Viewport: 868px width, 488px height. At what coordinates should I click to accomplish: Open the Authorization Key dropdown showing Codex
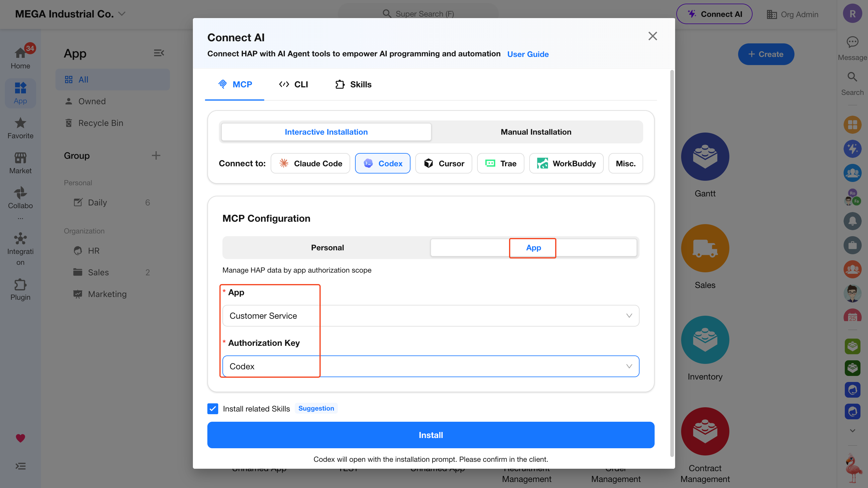[x=430, y=366]
